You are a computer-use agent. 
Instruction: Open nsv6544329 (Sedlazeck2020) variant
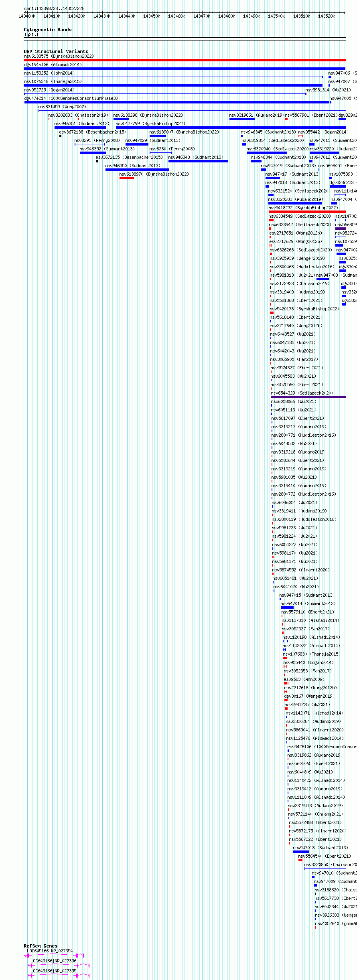point(302,393)
